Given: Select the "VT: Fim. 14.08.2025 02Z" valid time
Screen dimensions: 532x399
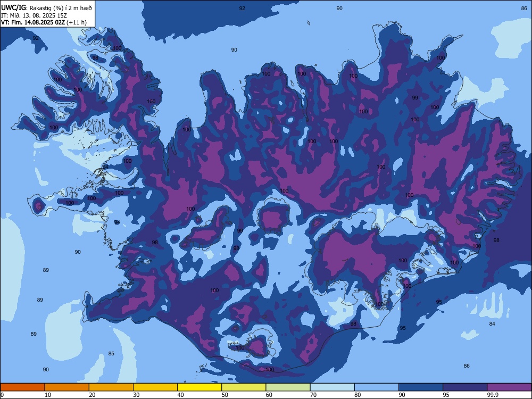Looking at the screenshot, I should (x=33, y=23).
